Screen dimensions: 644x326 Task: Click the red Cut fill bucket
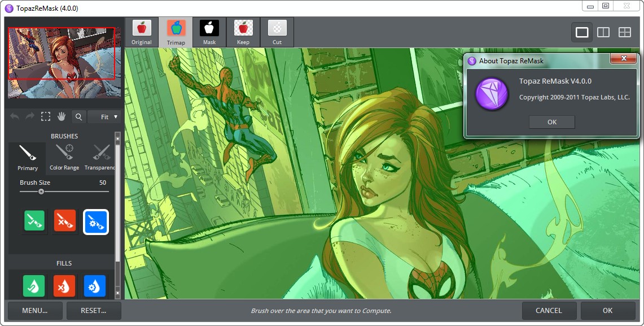pyautogui.click(x=64, y=286)
